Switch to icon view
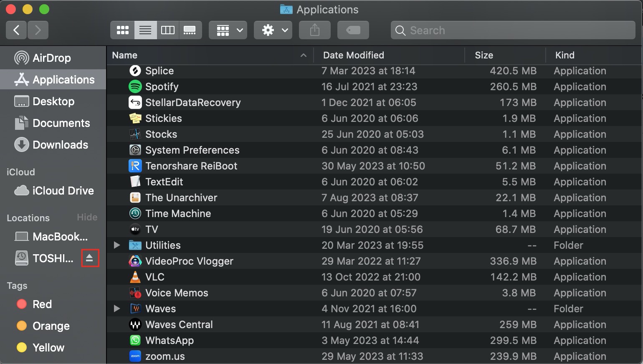643x364 pixels. click(x=122, y=30)
